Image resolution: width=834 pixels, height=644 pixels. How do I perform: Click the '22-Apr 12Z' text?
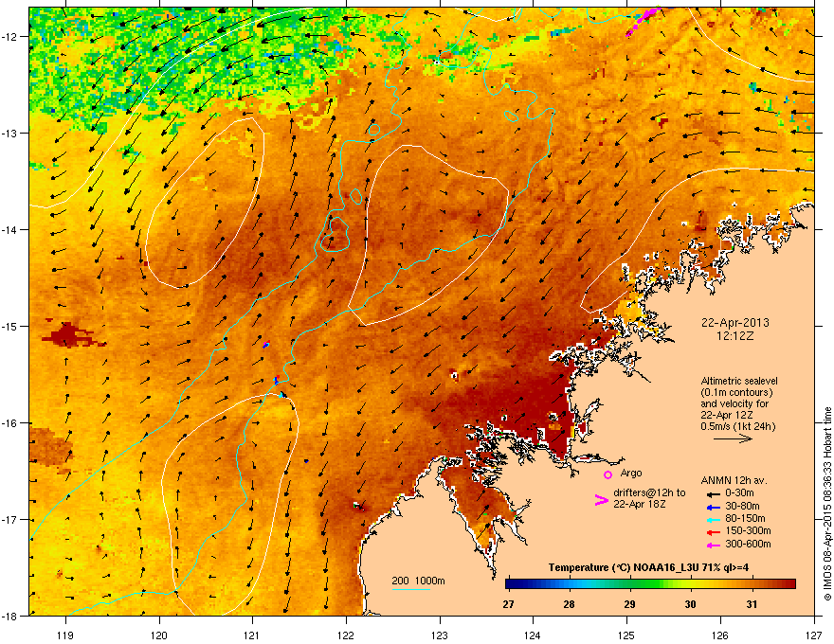pyautogui.click(x=727, y=415)
